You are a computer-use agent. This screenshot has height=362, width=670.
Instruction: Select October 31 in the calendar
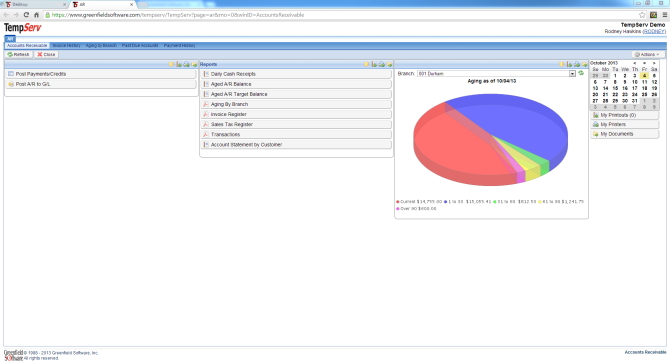pyautogui.click(x=635, y=101)
